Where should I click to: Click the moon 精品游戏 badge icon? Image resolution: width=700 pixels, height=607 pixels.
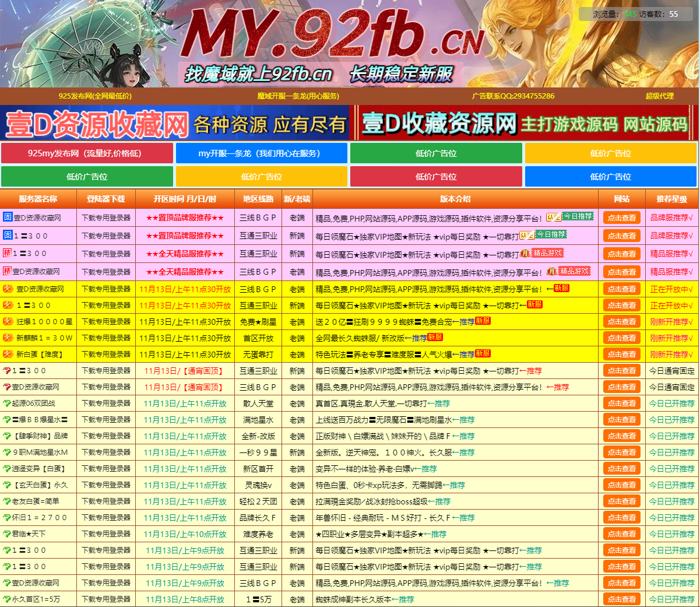pos(525,253)
